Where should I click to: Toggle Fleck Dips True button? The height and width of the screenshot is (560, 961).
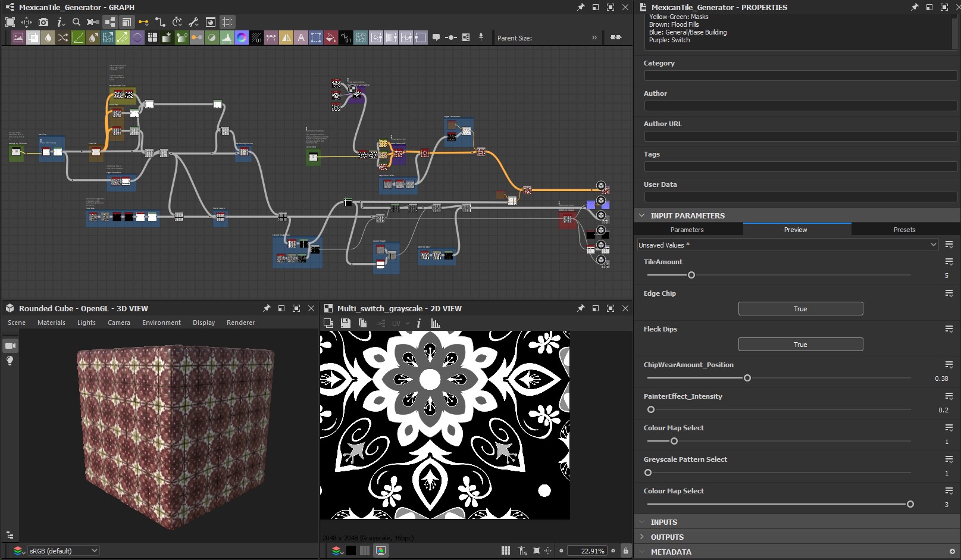[800, 345]
